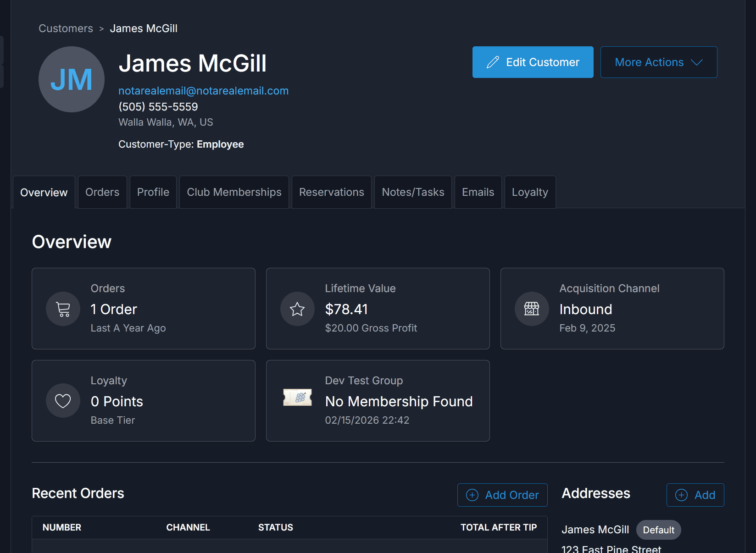Click the JM avatar circle

(72, 79)
